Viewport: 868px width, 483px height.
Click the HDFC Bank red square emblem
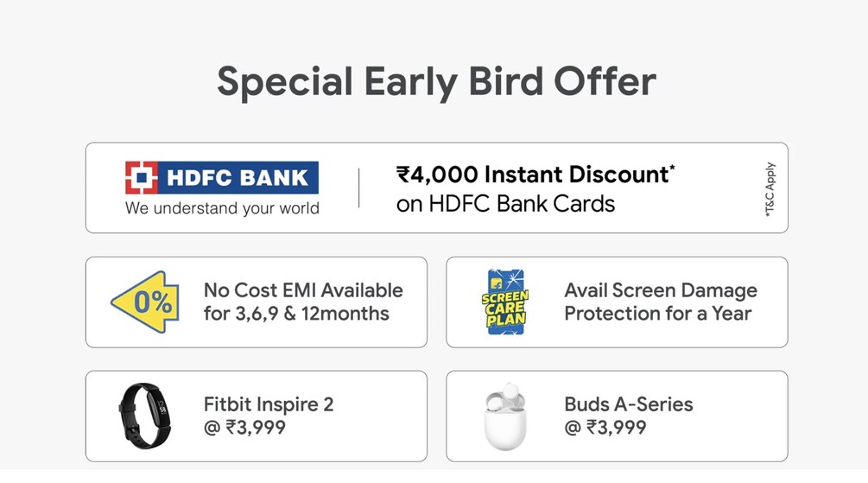pos(141,178)
